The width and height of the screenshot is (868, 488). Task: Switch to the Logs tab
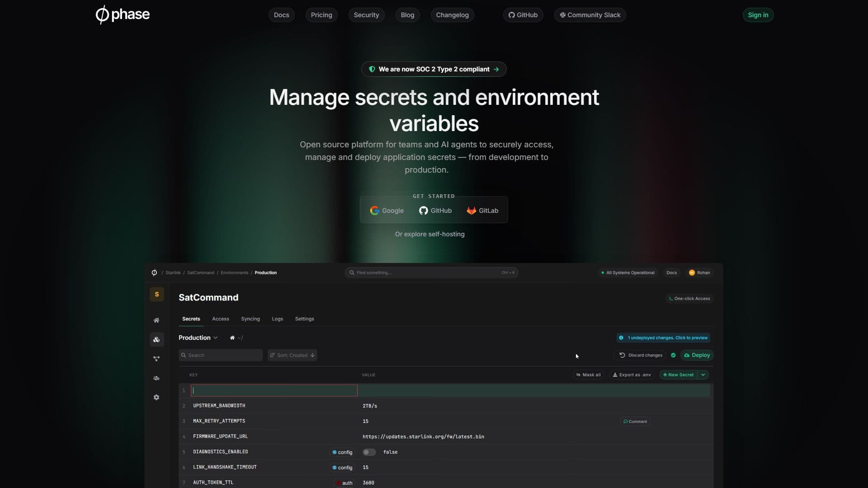tap(277, 319)
